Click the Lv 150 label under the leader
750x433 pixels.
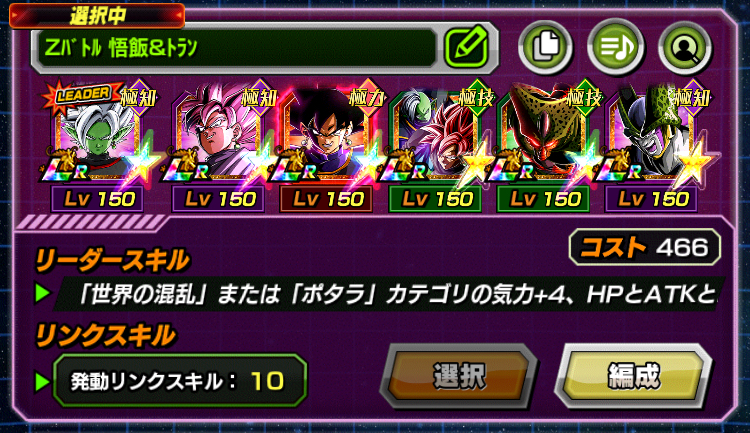[x=98, y=199]
